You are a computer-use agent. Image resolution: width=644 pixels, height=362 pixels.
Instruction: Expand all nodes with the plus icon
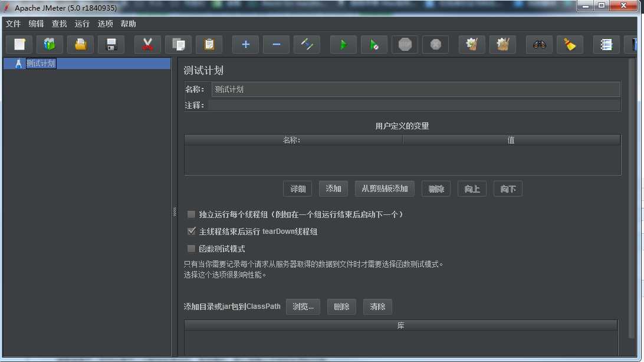245,44
